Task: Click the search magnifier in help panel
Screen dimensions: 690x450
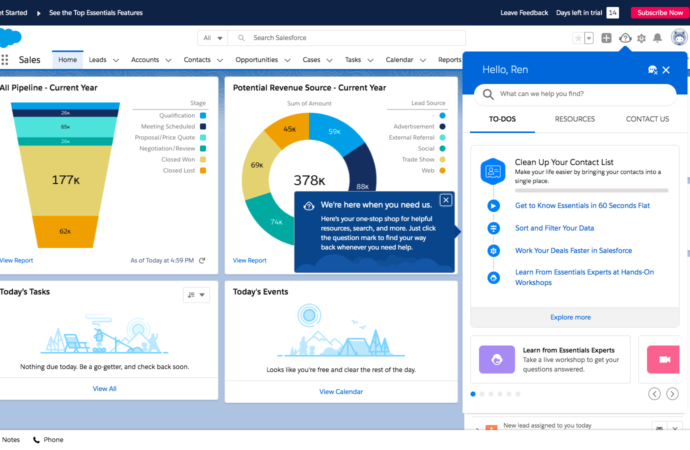Action: [x=488, y=94]
